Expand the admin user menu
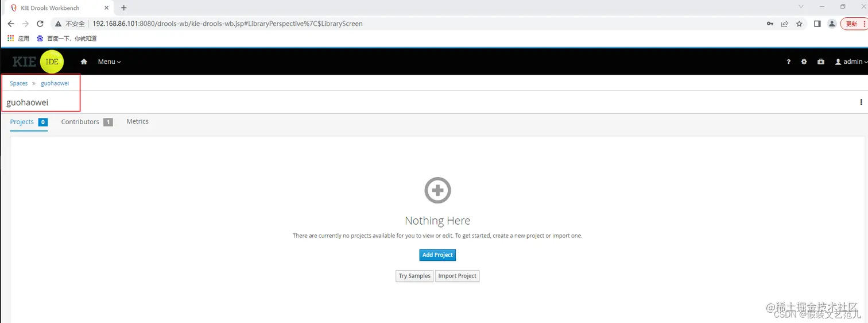Image resolution: width=868 pixels, height=323 pixels. click(851, 61)
